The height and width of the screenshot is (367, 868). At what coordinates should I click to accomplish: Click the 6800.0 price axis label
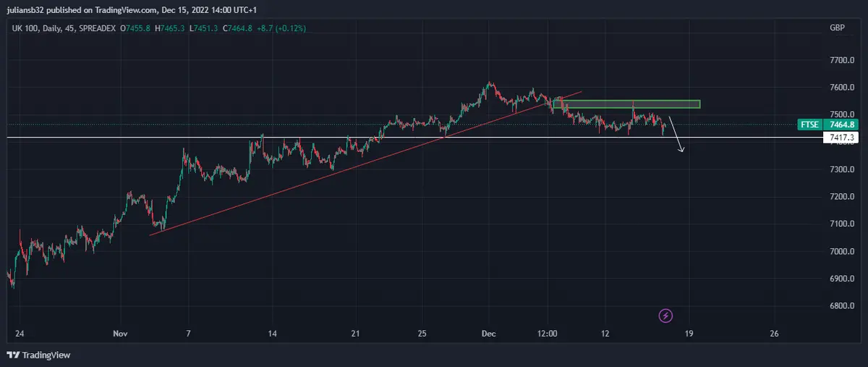point(842,305)
